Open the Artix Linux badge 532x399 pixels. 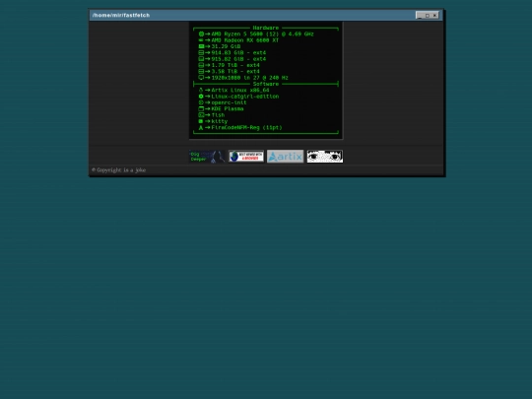click(286, 157)
